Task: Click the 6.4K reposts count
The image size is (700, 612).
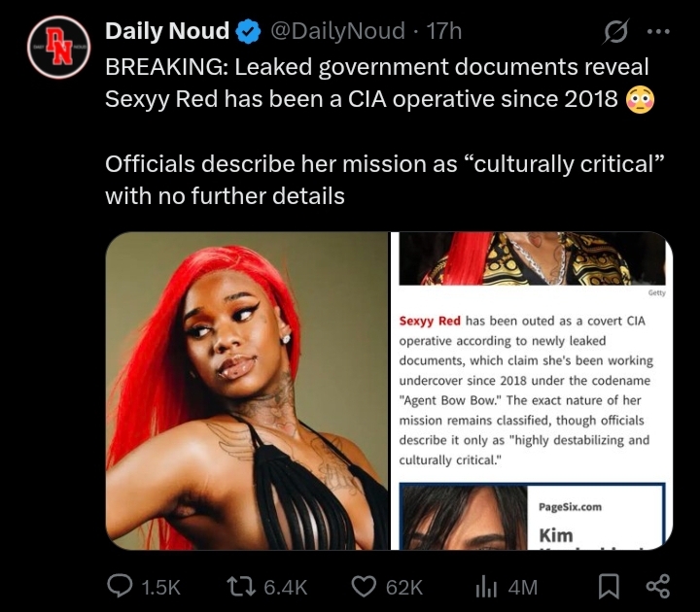Action: point(286,587)
